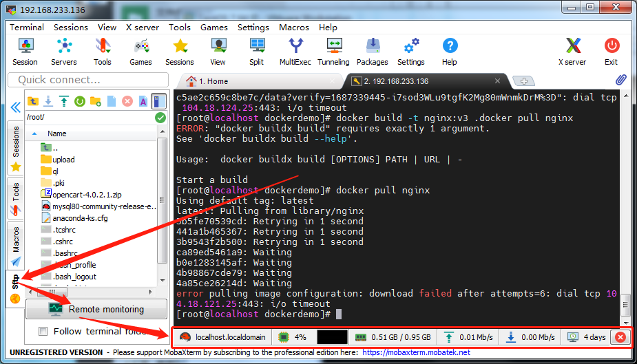637x364 pixels.
Task: Collapse the sidebar with double chevron
Action: tap(15, 107)
